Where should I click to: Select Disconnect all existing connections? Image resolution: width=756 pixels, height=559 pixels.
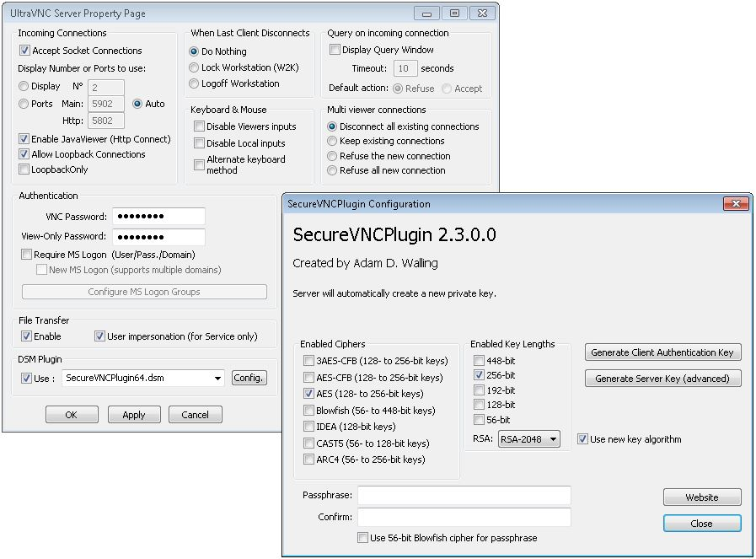click(x=332, y=126)
